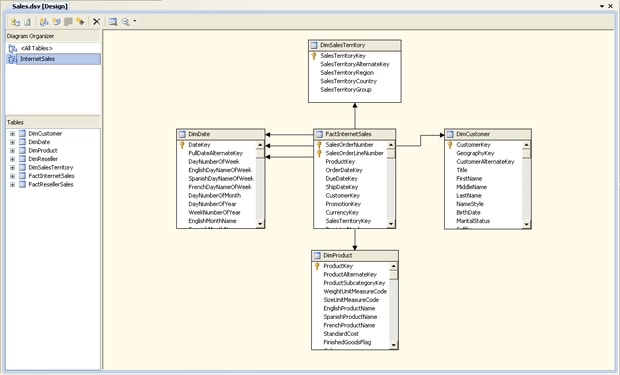Select OrderDateKey column in FactInternetSales
This screenshot has height=375, width=620.
coord(344,170)
